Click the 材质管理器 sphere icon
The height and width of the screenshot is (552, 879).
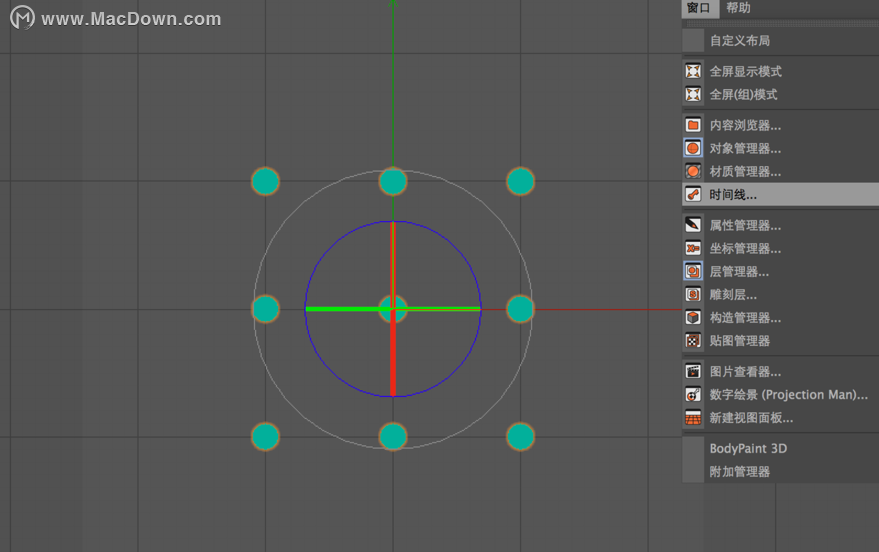click(x=693, y=171)
